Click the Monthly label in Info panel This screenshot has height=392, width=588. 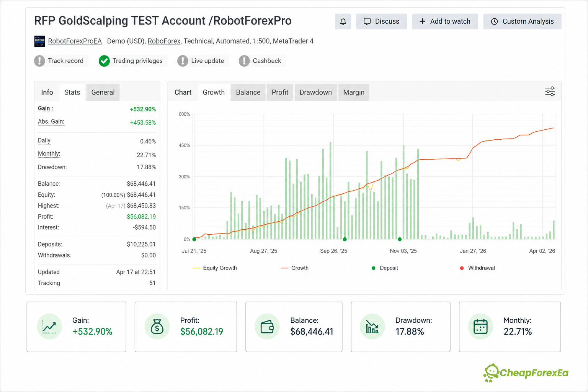49,154
